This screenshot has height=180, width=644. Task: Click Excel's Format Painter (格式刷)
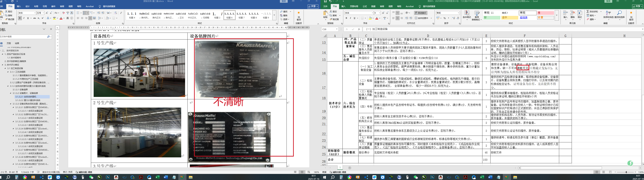[334, 19]
